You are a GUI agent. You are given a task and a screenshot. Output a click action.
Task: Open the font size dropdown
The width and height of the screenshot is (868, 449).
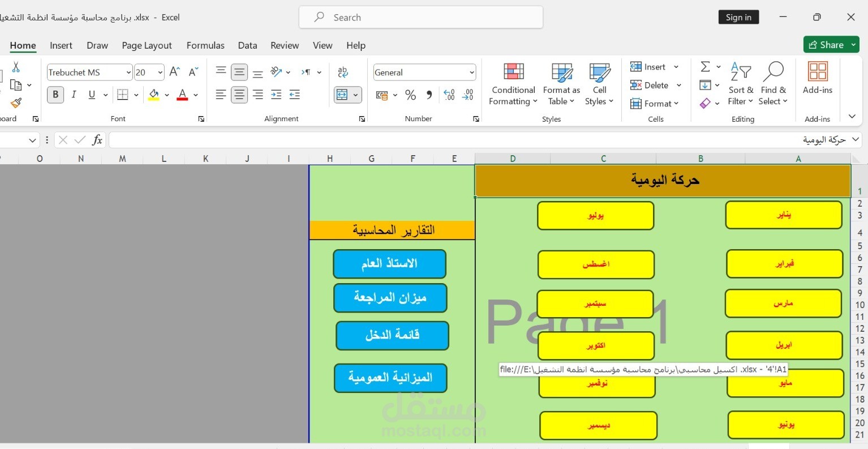click(x=159, y=72)
